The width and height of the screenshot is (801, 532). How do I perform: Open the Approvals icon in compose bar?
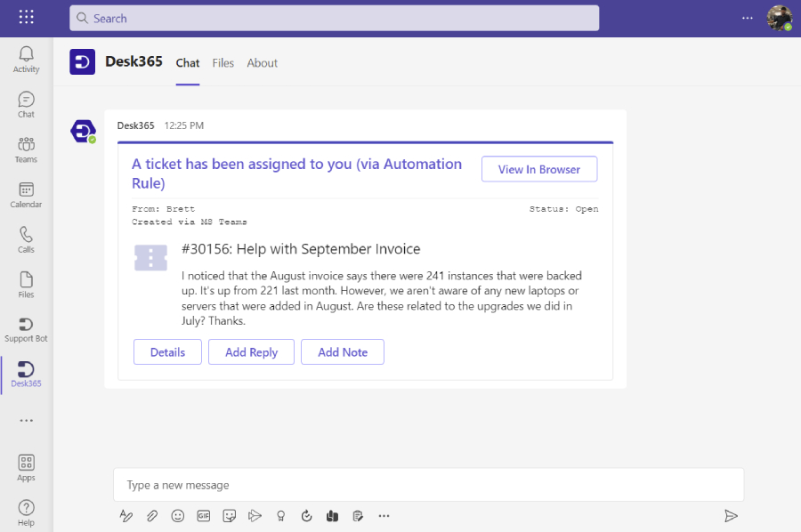358,516
